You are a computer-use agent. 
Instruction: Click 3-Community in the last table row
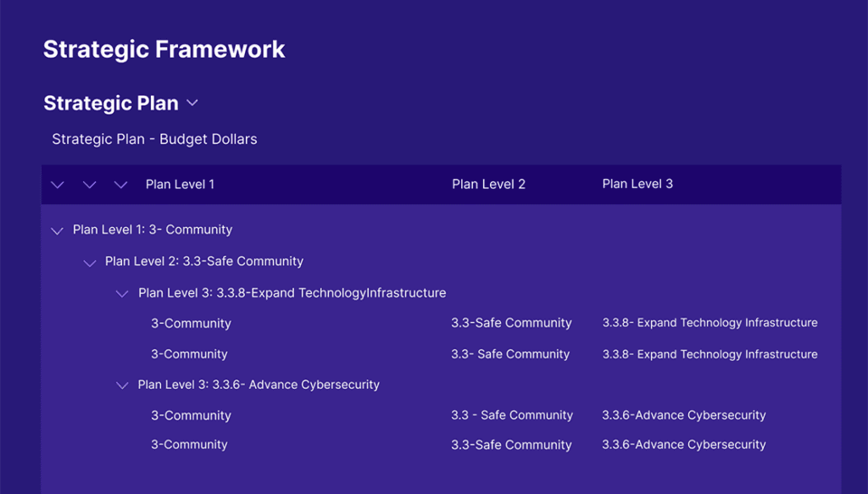tap(189, 445)
